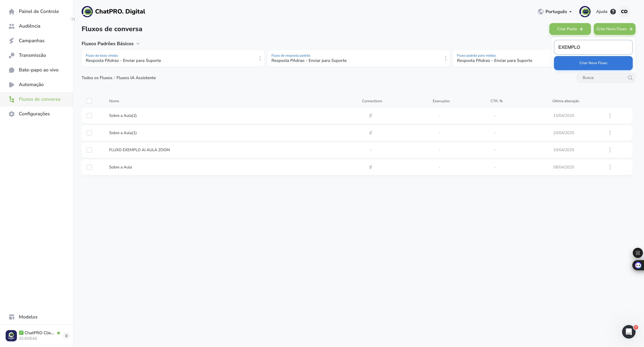Click the Modelos templates icon
Screen dimensions: 644x347
click(x=11, y=317)
